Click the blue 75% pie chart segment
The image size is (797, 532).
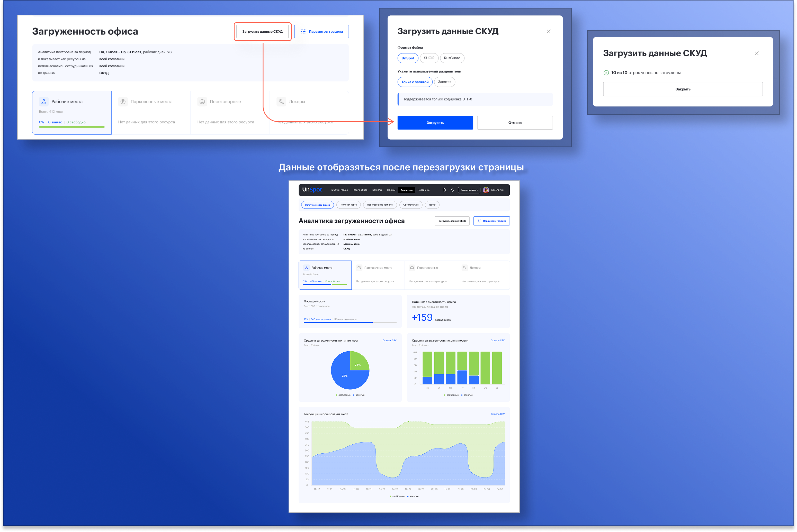(x=345, y=377)
